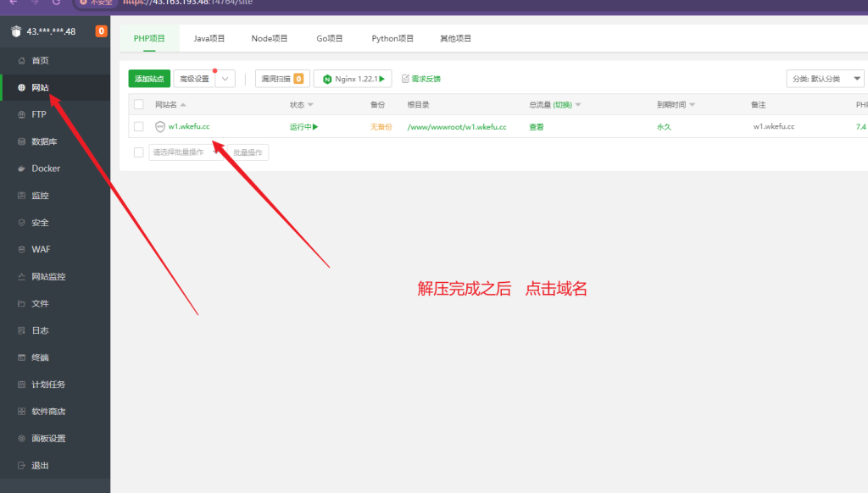Open Docker from the sidebar
868x493 pixels.
(x=21, y=169)
